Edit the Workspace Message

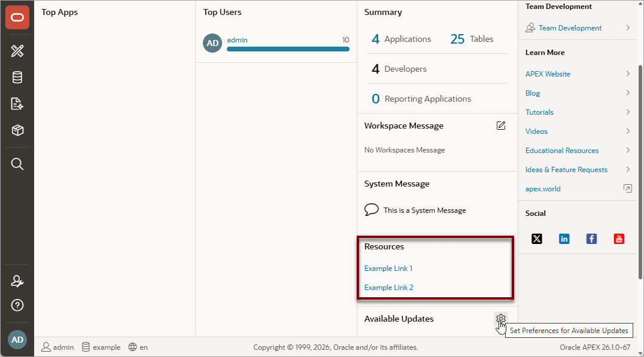501,126
